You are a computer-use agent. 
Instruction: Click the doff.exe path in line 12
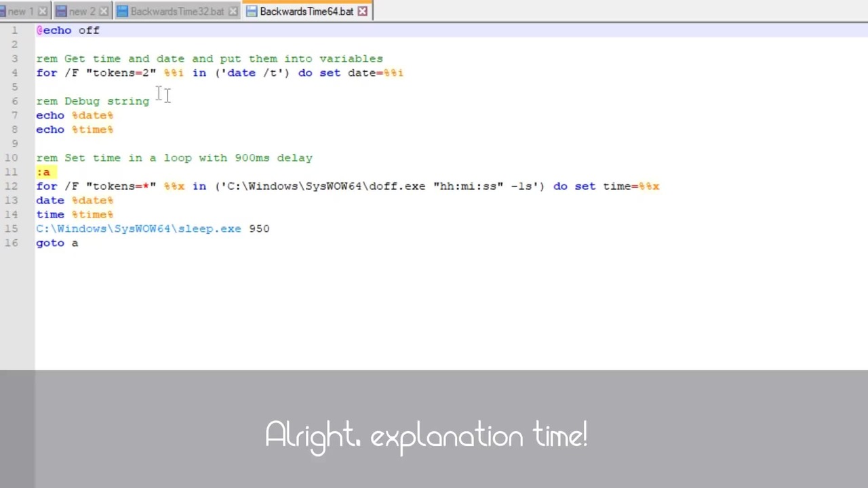click(325, 186)
